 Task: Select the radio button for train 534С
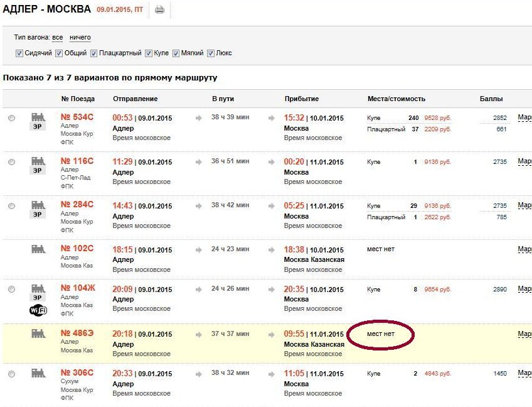click(x=11, y=118)
